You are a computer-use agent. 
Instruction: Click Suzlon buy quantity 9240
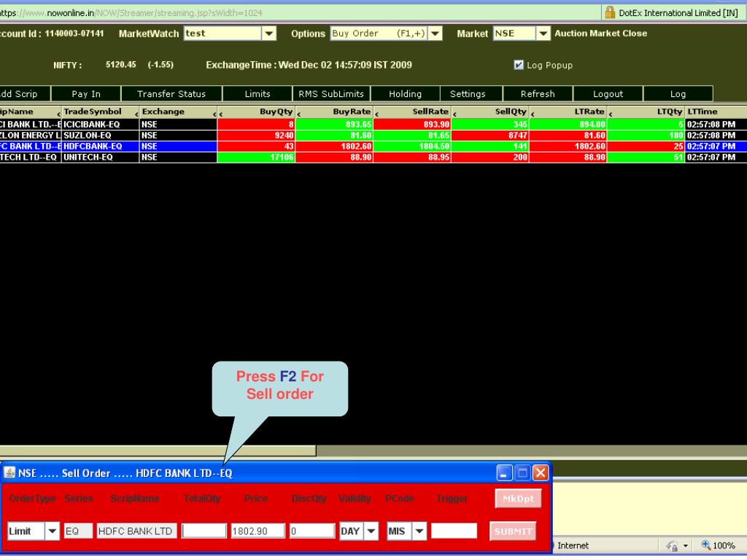(256, 135)
